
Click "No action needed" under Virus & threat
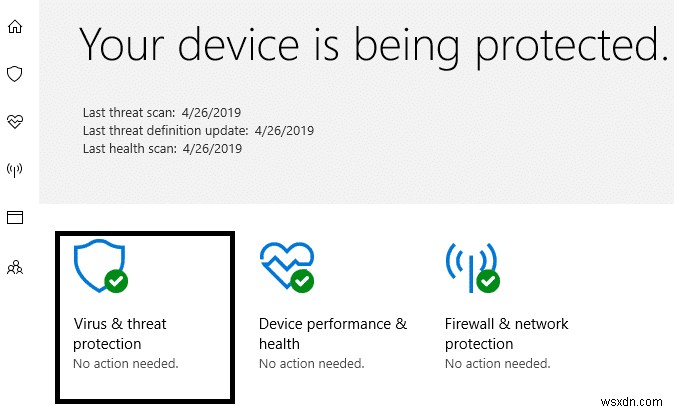click(126, 363)
